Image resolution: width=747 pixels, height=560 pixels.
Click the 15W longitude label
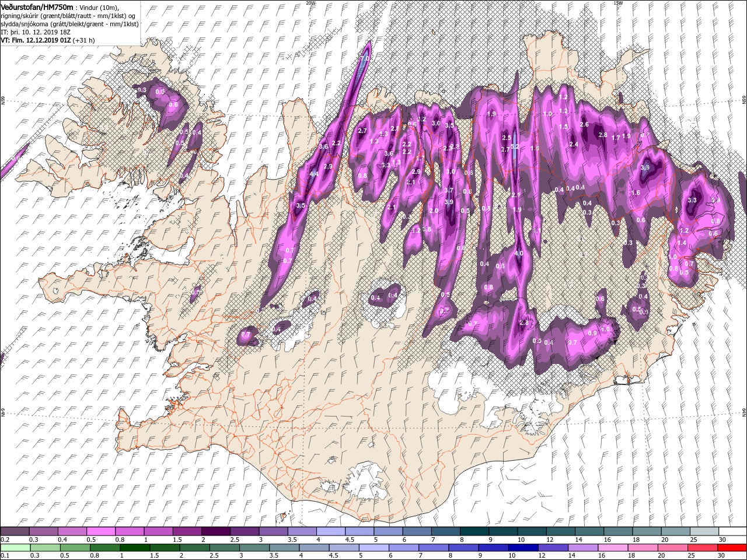[618, 2]
